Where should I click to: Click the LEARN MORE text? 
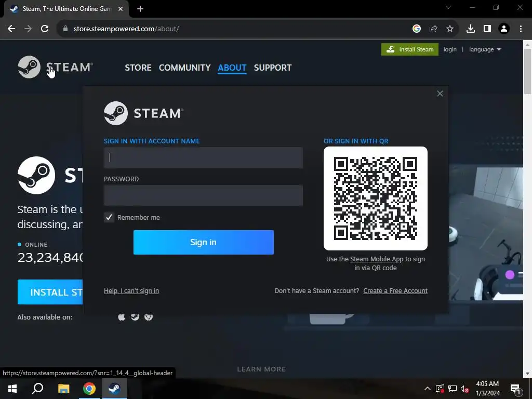point(261,369)
